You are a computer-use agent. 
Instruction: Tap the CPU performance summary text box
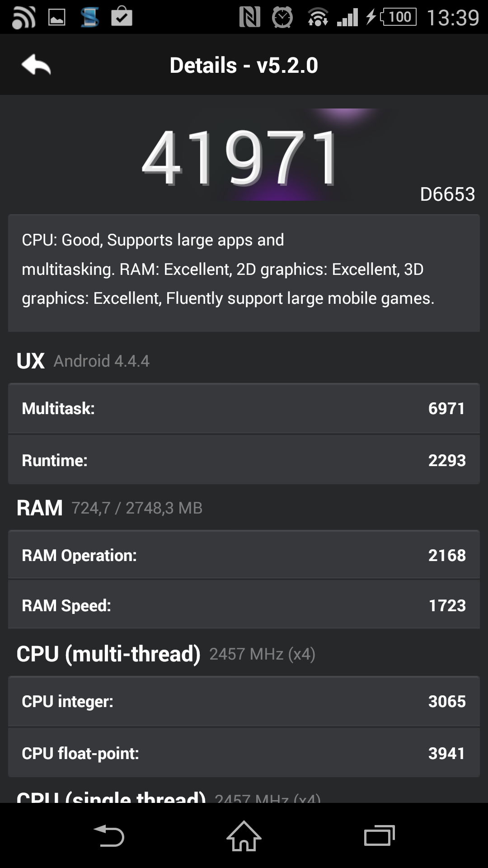pos(244,273)
